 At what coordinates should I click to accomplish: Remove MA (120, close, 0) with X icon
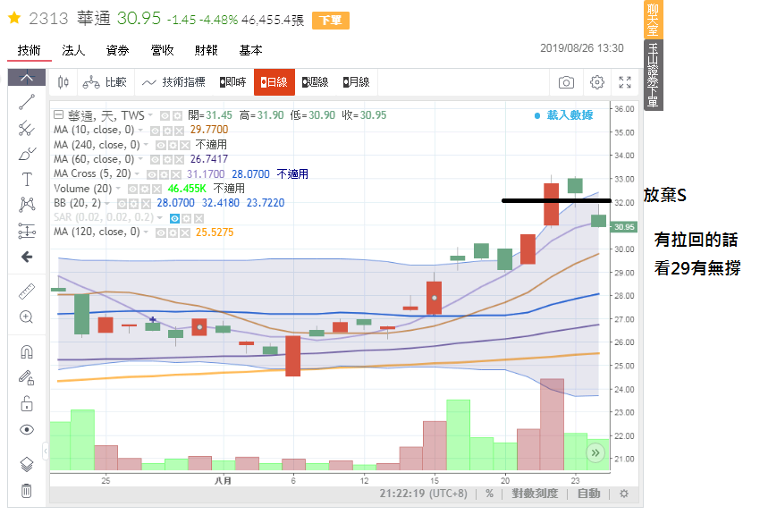(x=185, y=233)
